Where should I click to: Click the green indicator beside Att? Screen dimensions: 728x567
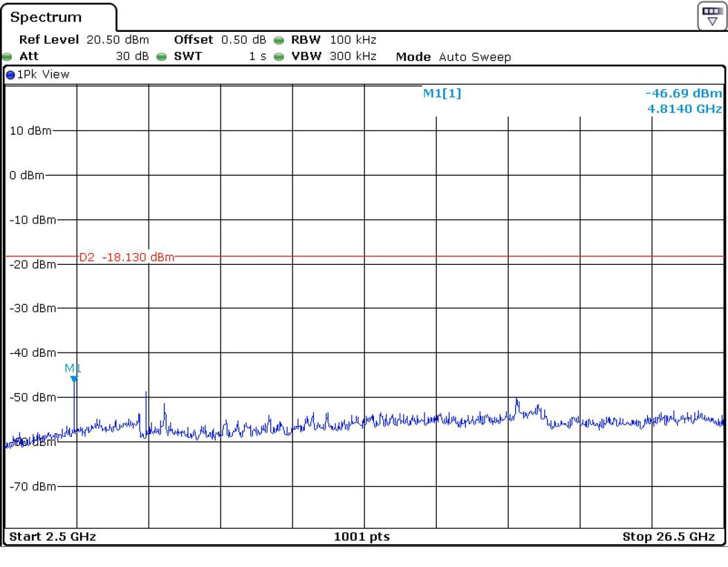click(7, 57)
